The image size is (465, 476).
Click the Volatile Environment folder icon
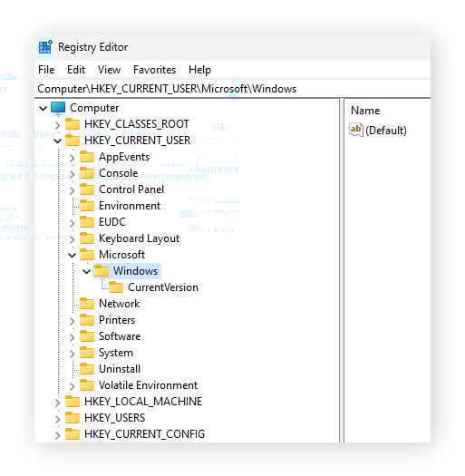(87, 385)
